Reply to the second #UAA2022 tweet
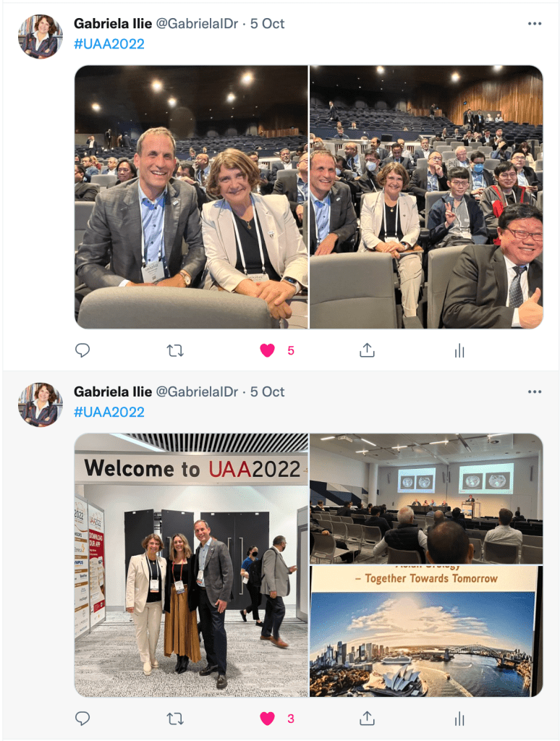The image size is (560, 741). click(x=82, y=719)
